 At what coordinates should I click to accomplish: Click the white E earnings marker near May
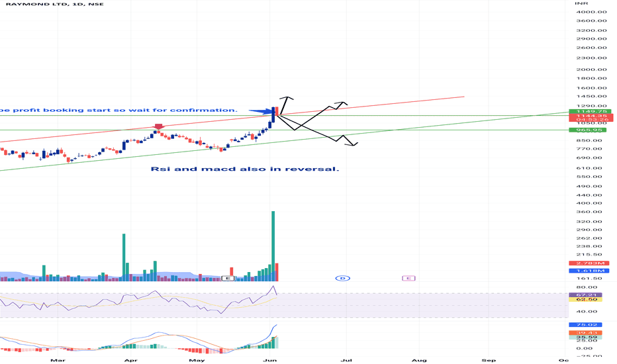[x=228, y=278]
